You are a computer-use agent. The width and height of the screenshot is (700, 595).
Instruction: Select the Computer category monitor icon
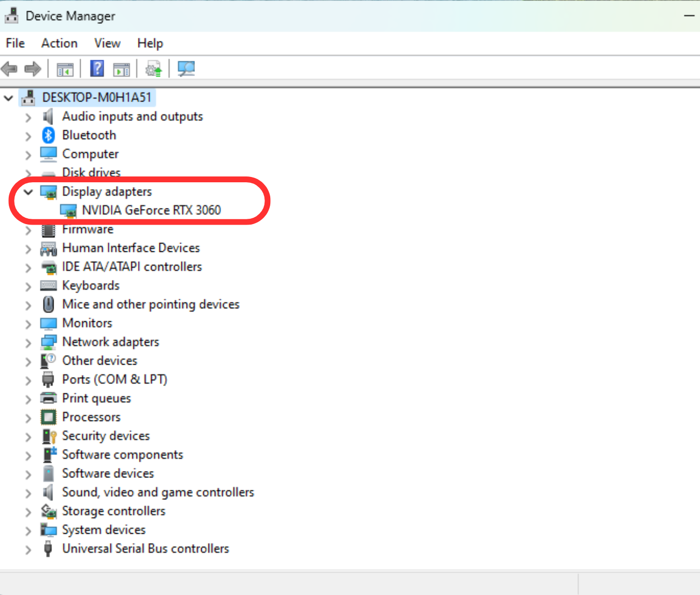(48, 154)
